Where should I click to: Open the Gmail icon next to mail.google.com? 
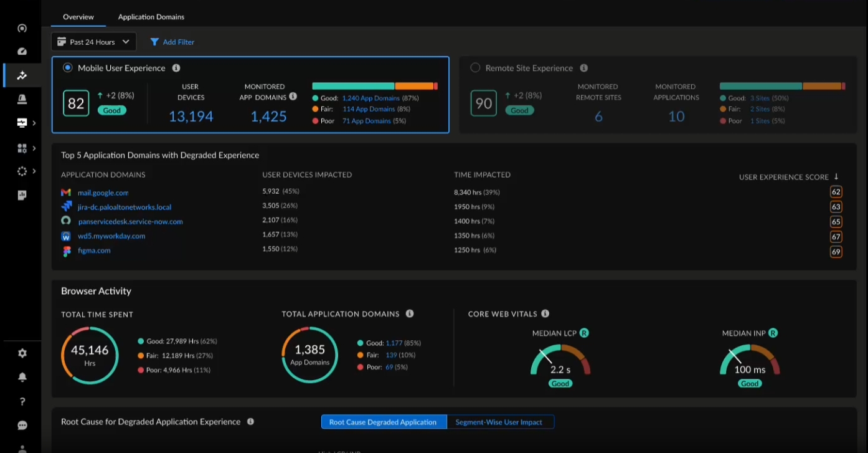point(66,193)
